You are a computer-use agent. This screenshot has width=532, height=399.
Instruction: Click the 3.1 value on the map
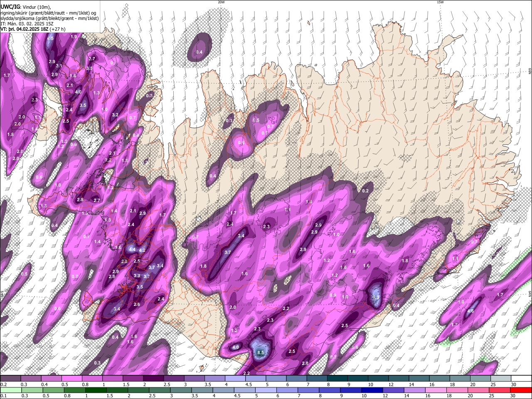[59, 66]
